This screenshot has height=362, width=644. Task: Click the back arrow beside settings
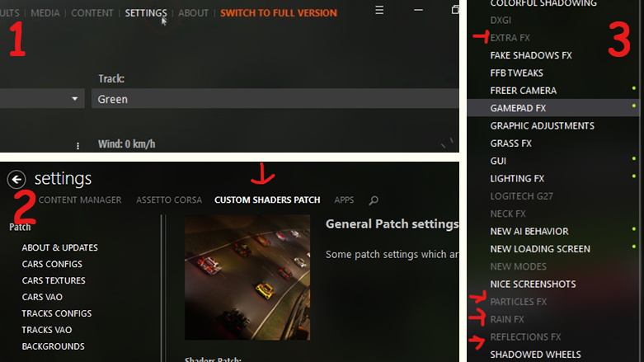(x=16, y=179)
